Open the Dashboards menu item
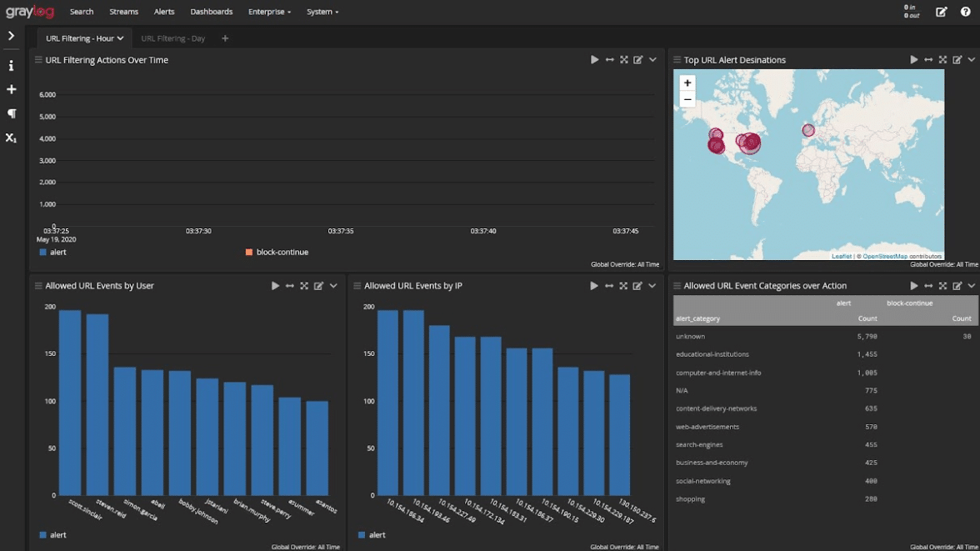 [212, 12]
